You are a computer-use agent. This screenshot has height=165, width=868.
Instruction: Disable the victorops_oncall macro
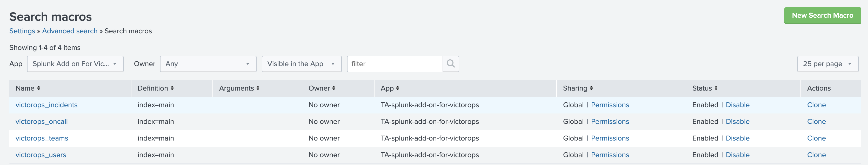point(737,122)
